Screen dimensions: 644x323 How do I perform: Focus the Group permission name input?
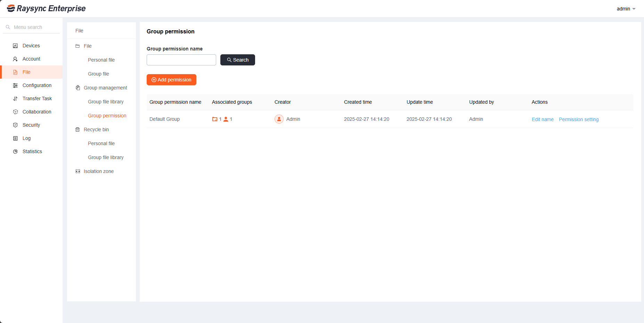pos(181,60)
